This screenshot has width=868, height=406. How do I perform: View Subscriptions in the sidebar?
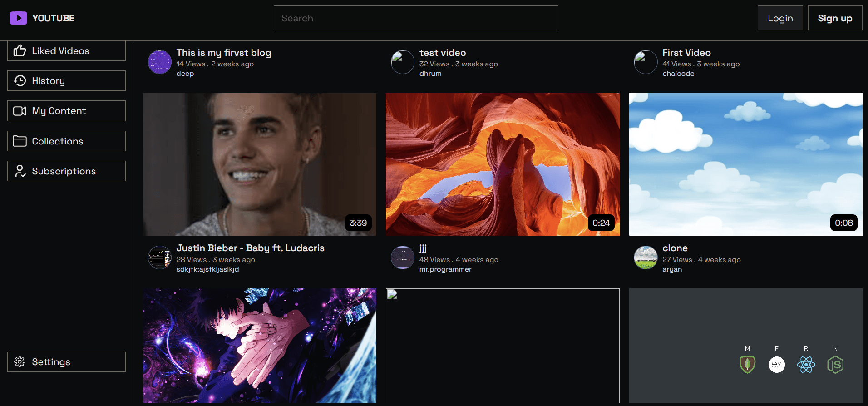pos(66,171)
